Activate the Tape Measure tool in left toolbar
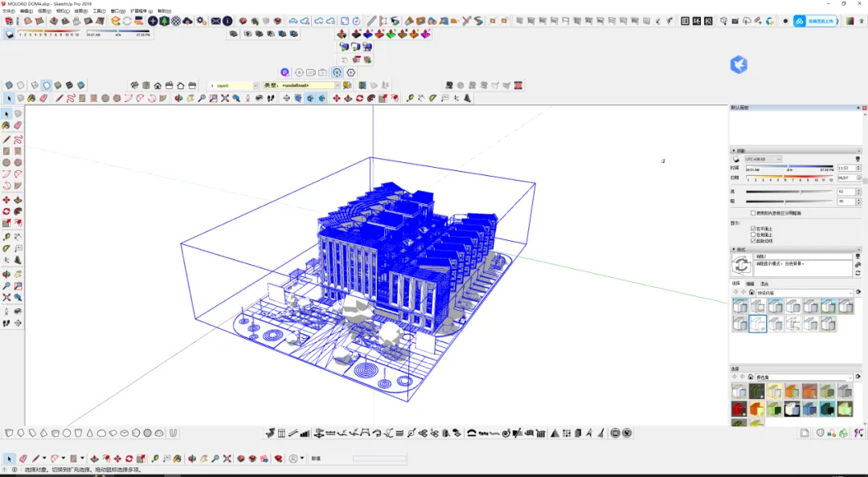The image size is (868, 477). [x=6, y=237]
